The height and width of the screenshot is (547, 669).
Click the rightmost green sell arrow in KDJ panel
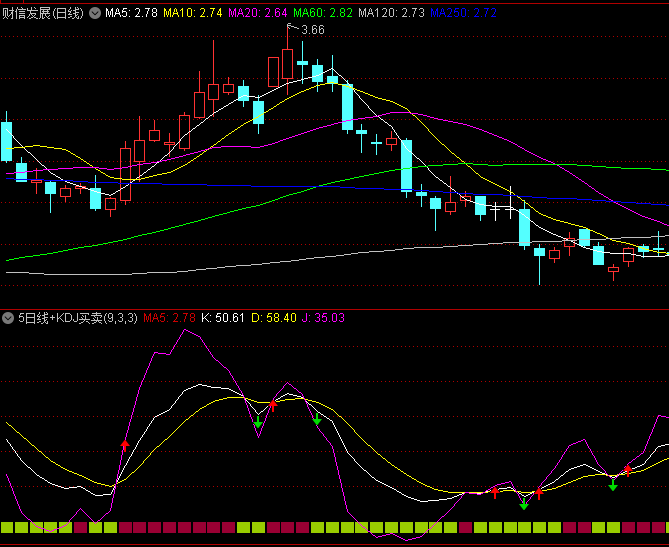pos(613,485)
